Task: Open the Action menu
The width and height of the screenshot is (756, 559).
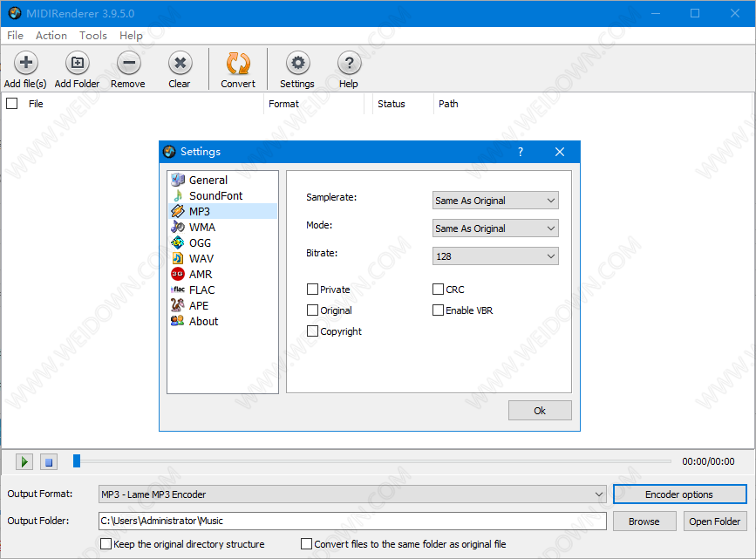Action: [x=51, y=35]
